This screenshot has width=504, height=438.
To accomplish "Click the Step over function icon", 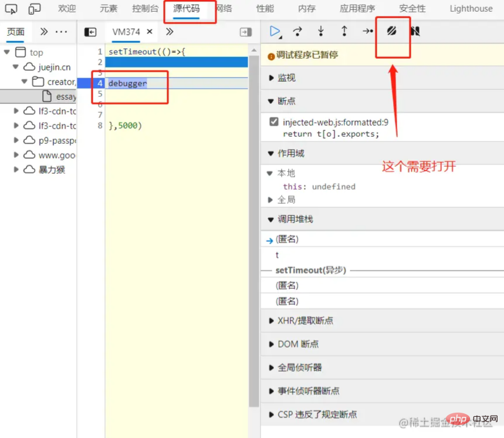I will coord(297,31).
